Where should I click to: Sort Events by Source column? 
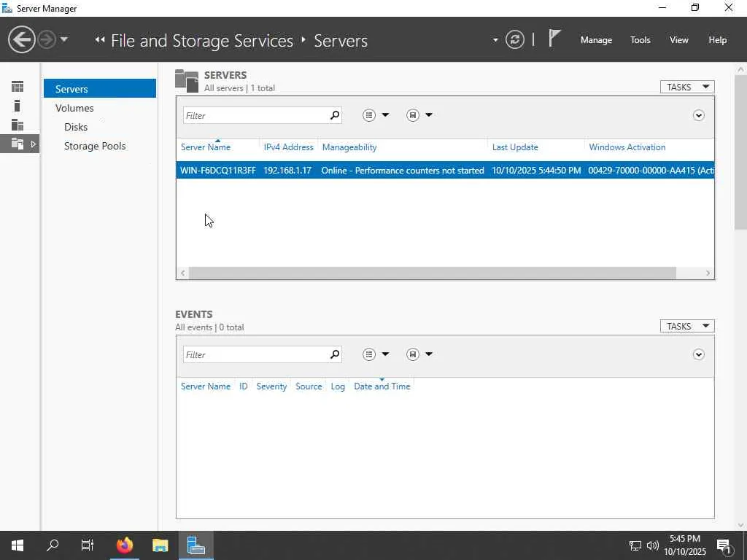(x=309, y=386)
